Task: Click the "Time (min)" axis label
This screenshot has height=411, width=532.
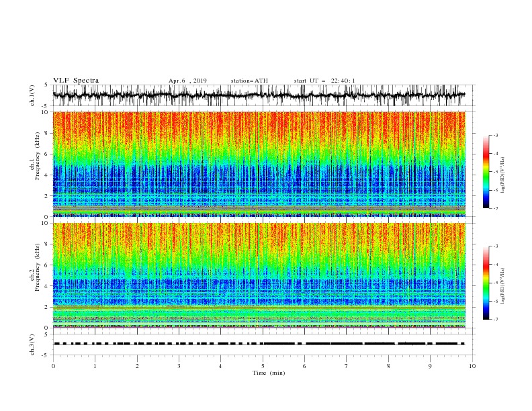Action: 269,373
